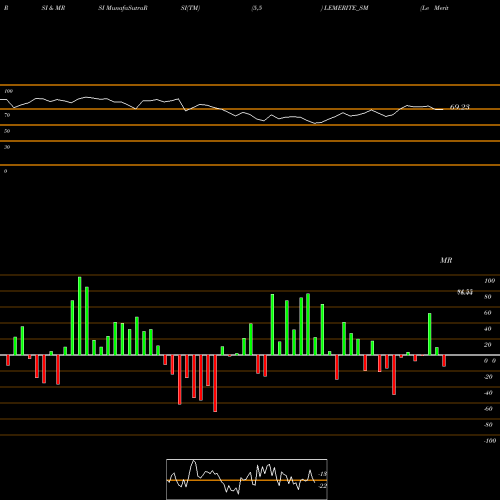Click the '(Le Merit' header text
This screenshot has height=500, width=500.
pyautogui.click(x=434, y=8)
